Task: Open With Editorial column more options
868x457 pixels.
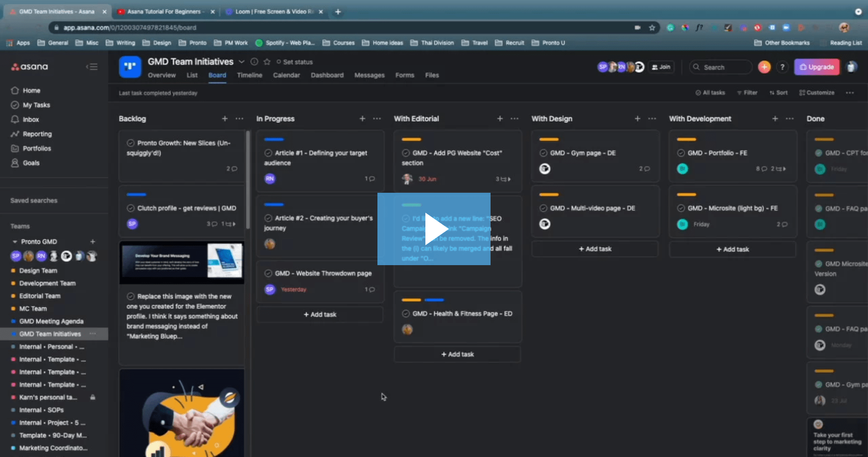Action: pyautogui.click(x=515, y=119)
